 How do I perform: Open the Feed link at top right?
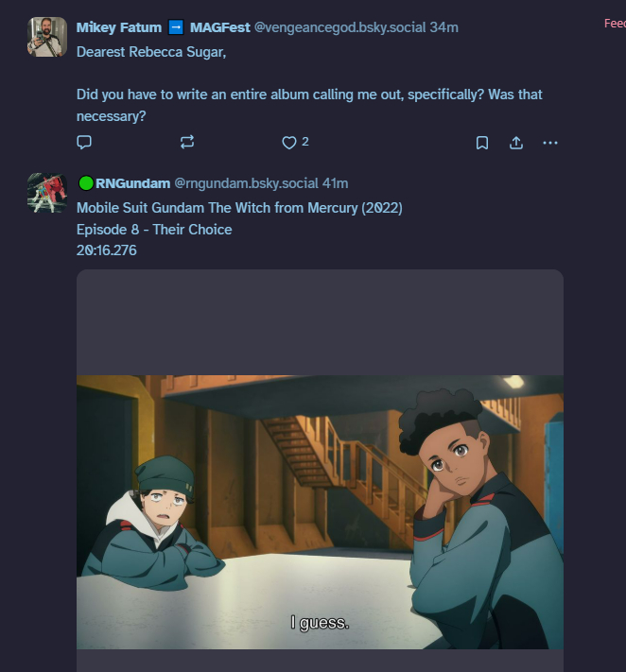tap(615, 24)
